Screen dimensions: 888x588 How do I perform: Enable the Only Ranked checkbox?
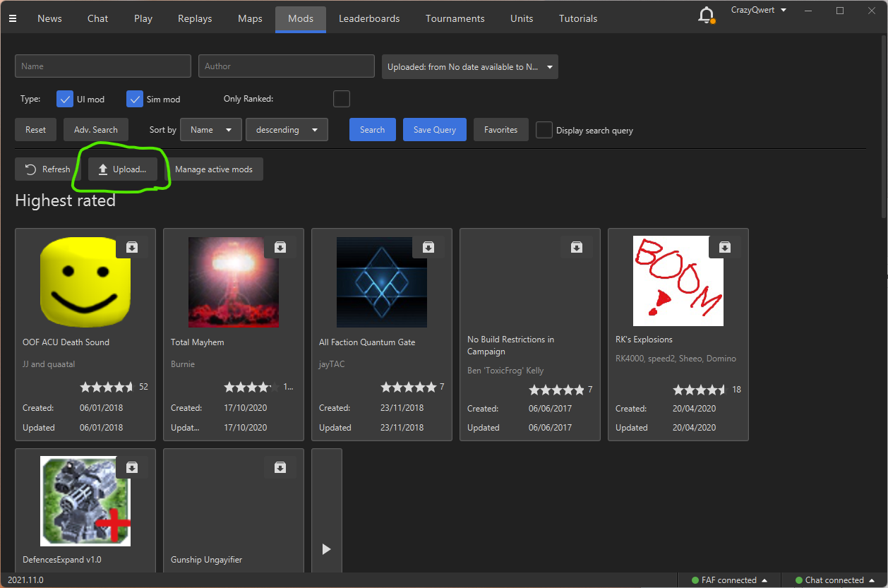[x=342, y=99]
